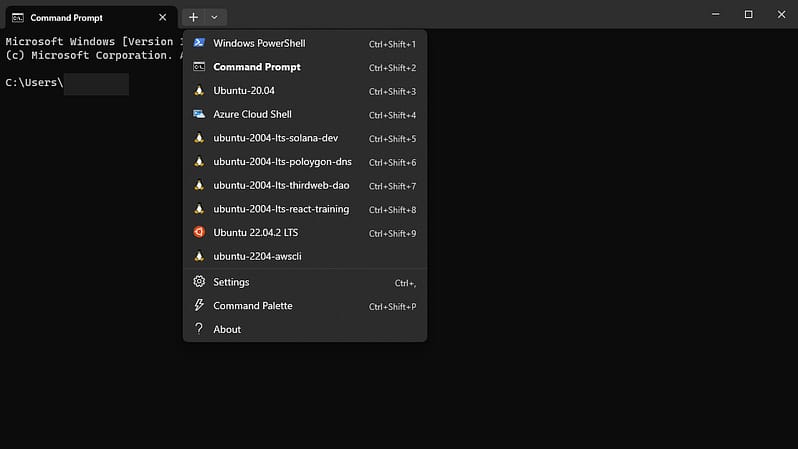Click the Command Prompt icon in menu
798x449 pixels.
[x=199, y=67]
